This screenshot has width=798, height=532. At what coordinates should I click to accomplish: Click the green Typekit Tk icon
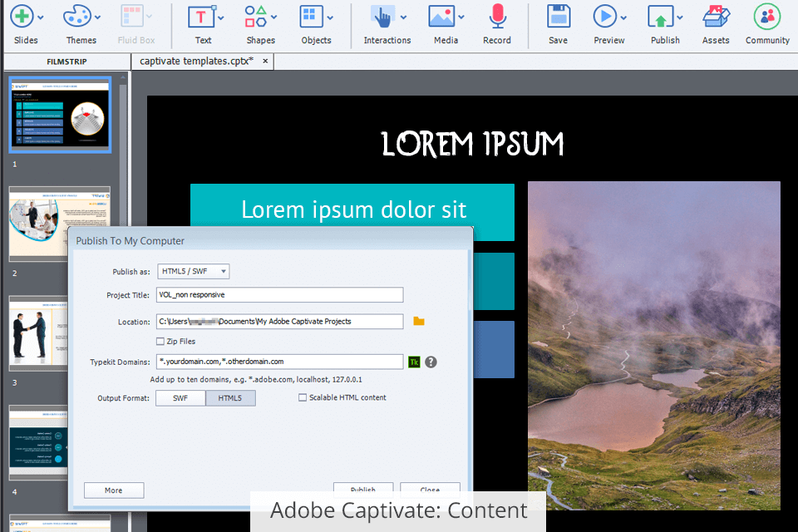(414, 362)
